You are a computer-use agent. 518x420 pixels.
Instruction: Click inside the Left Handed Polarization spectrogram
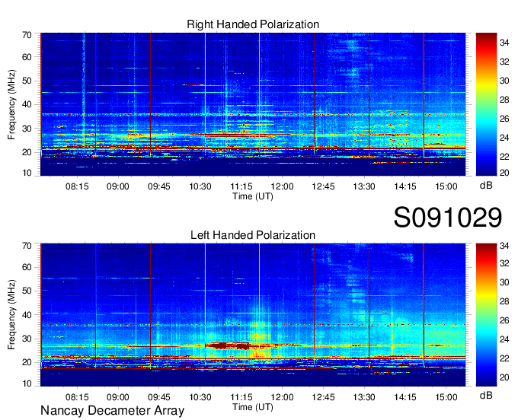coord(253,315)
